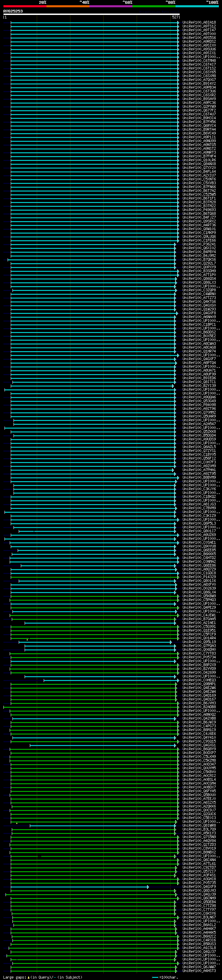Open hit UniRef100_A9S5S6

(x=199, y=38)
